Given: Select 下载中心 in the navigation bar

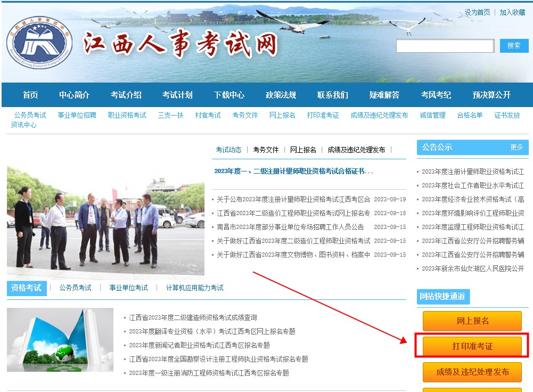Looking at the screenshot, I should tap(229, 95).
